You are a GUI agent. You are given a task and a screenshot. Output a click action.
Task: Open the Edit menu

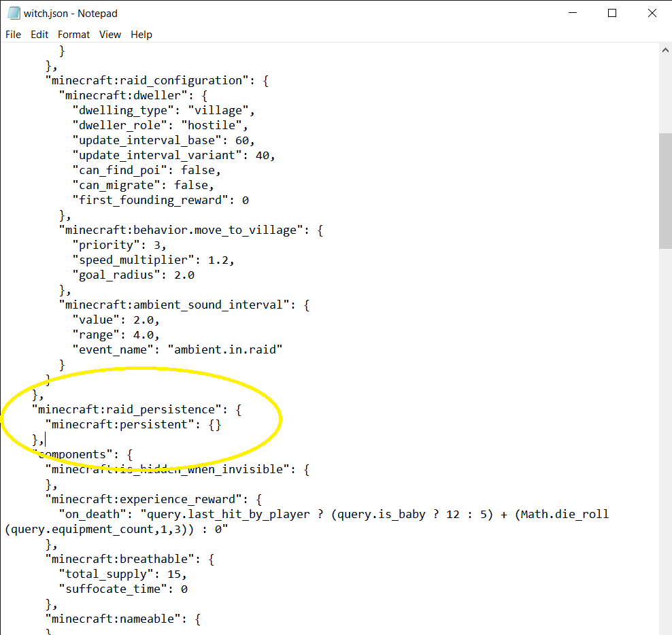pos(39,35)
